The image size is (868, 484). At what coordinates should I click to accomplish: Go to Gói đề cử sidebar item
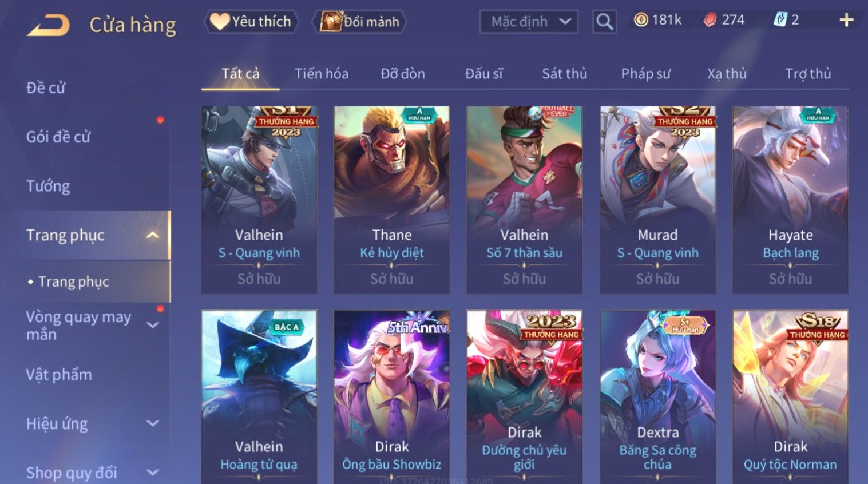tap(58, 137)
